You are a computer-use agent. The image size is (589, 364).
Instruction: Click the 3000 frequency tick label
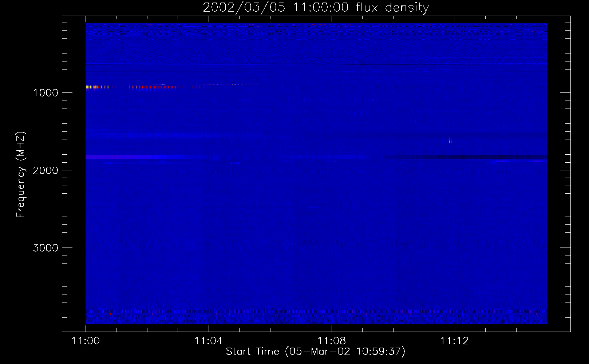(x=46, y=248)
